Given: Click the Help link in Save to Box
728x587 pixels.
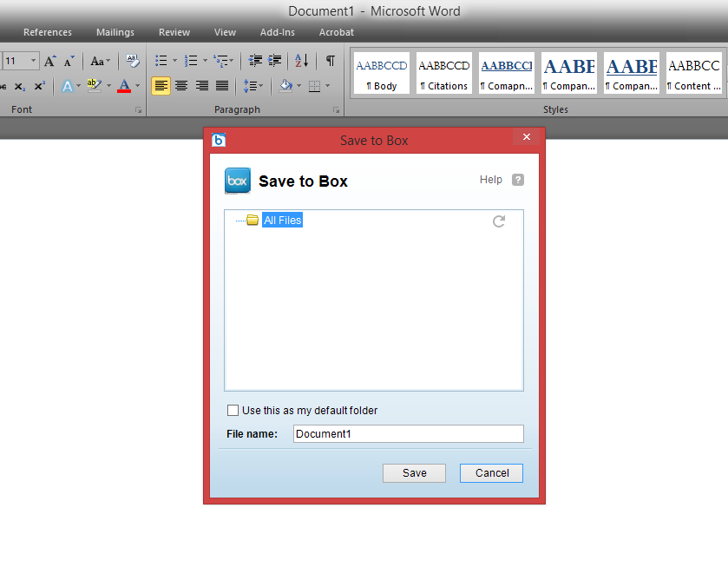Looking at the screenshot, I should (491, 180).
